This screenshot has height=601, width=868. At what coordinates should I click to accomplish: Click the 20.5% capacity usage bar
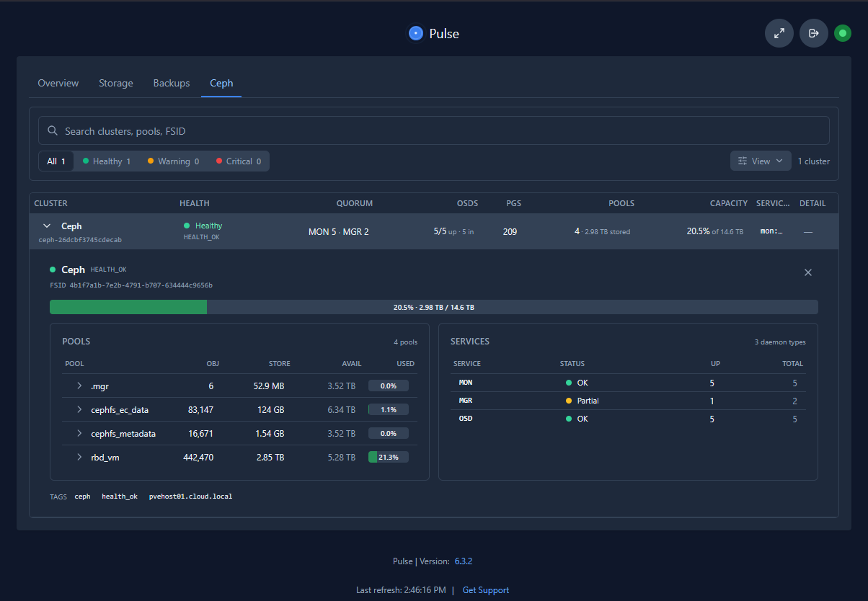click(x=434, y=307)
